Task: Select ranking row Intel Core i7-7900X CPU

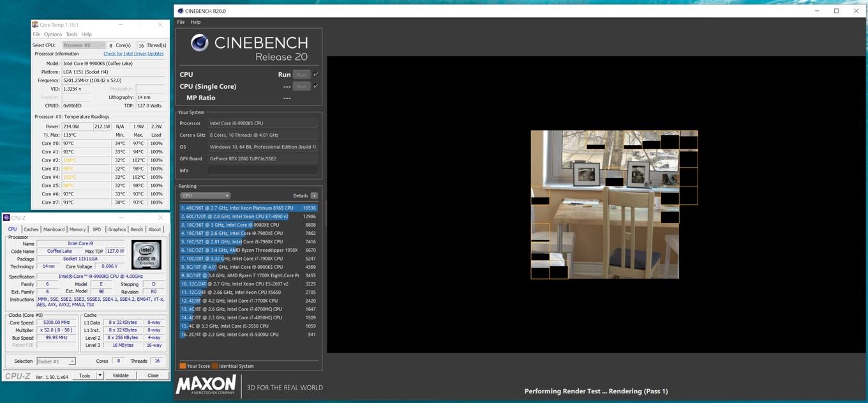Action: [249, 259]
